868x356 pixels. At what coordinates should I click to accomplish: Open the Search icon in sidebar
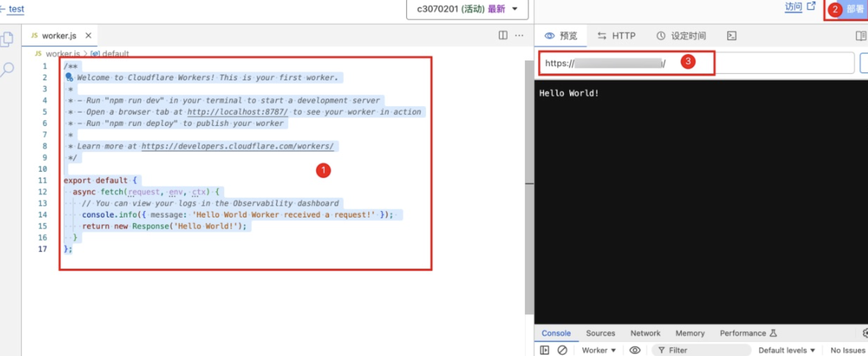point(7,69)
